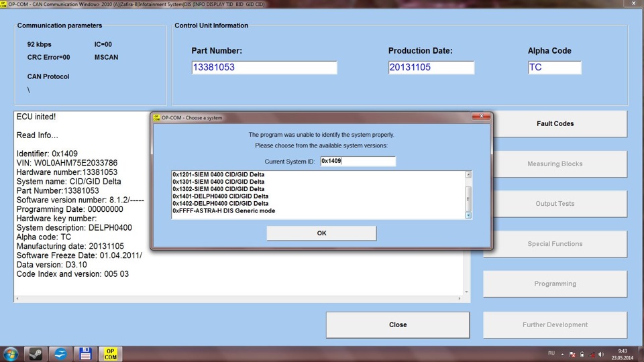Open Measuring Blocks

[x=555, y=164]
